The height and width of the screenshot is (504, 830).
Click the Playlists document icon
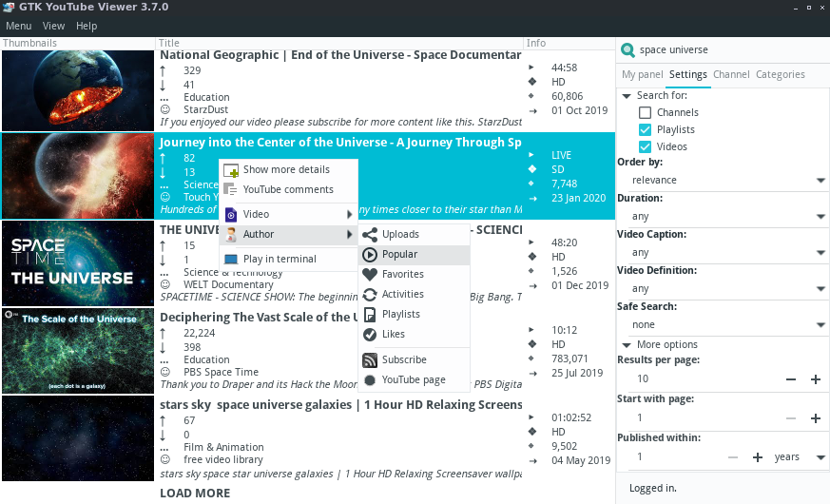370,315
